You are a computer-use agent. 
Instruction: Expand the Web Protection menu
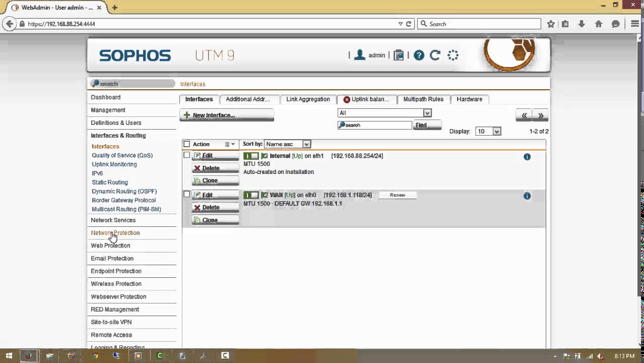110,246
